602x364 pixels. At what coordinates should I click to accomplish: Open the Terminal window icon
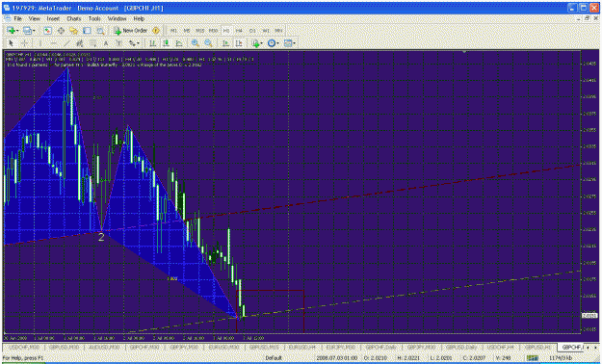pyautogui.click(x=87, y=31)
